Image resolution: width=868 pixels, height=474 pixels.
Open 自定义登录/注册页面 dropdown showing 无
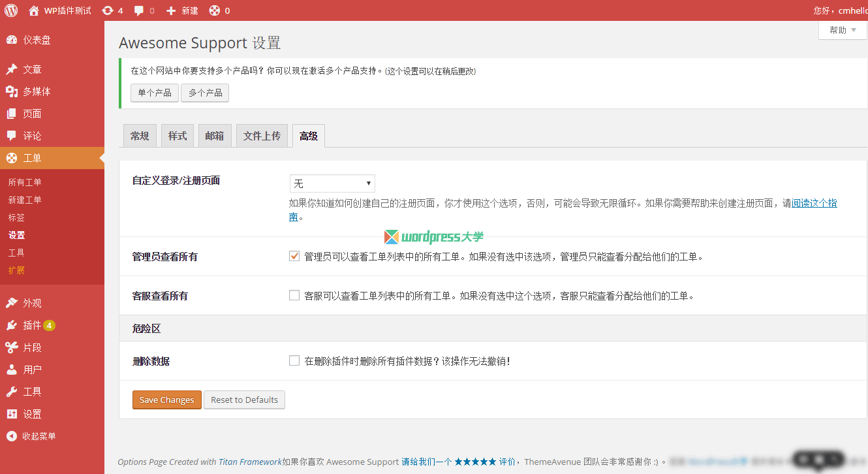[332, 183]
